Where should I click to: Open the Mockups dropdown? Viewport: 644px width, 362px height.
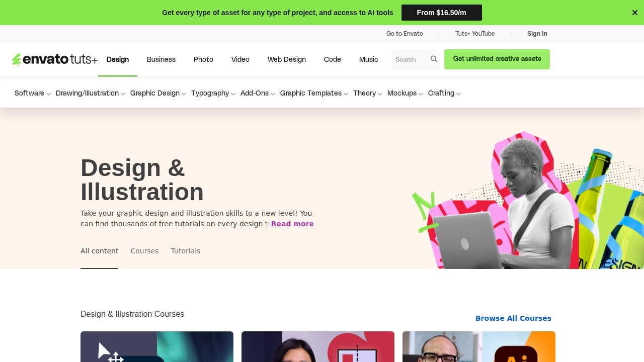[405, 93]
